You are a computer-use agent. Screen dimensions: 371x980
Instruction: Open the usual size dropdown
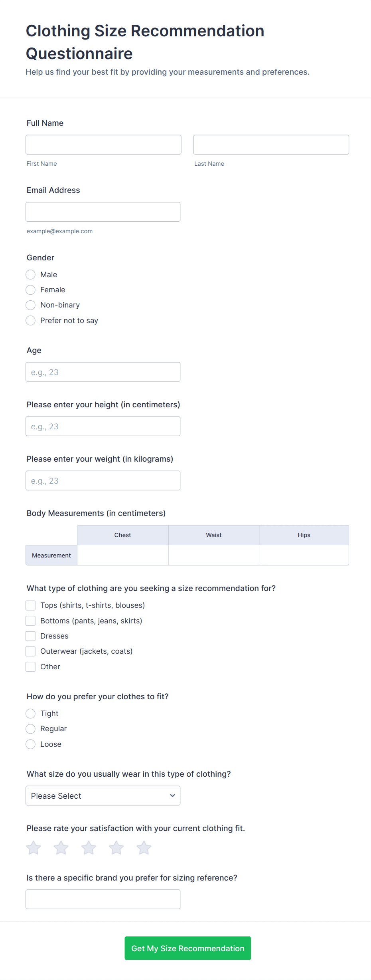103,796
